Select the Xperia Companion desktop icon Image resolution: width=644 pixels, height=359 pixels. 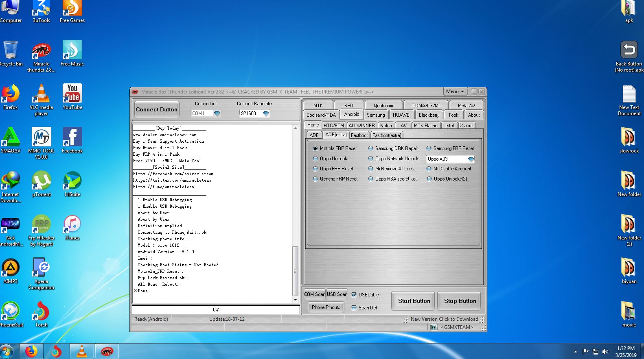[x=41, y=274]
